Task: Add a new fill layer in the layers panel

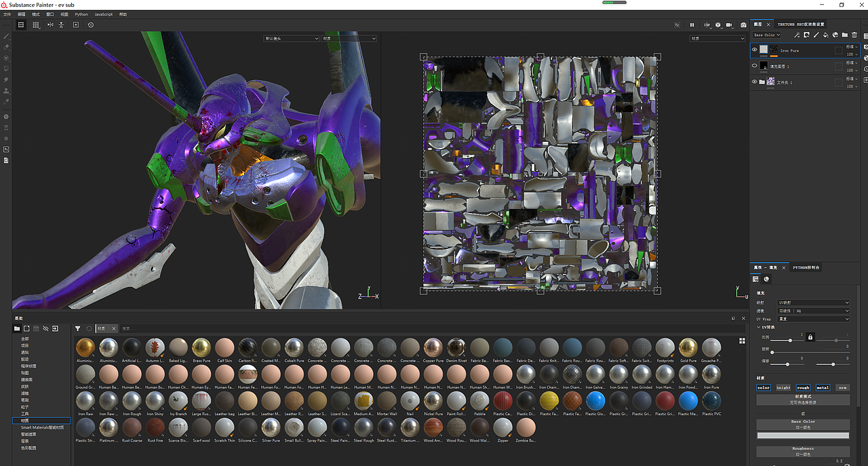Action: pyautogui.click(x=825, y=35)
